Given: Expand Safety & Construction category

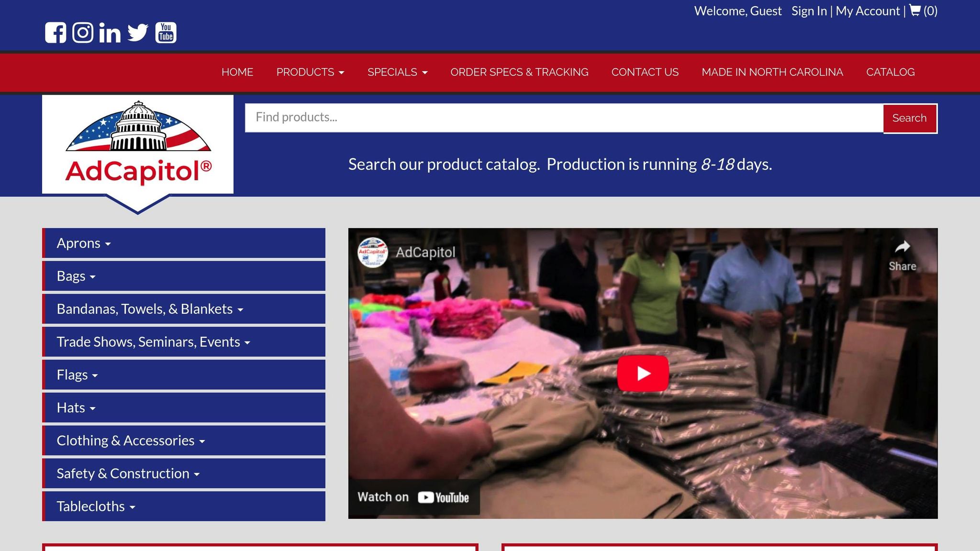Looking at the screenshot, I should click(128, 474).
